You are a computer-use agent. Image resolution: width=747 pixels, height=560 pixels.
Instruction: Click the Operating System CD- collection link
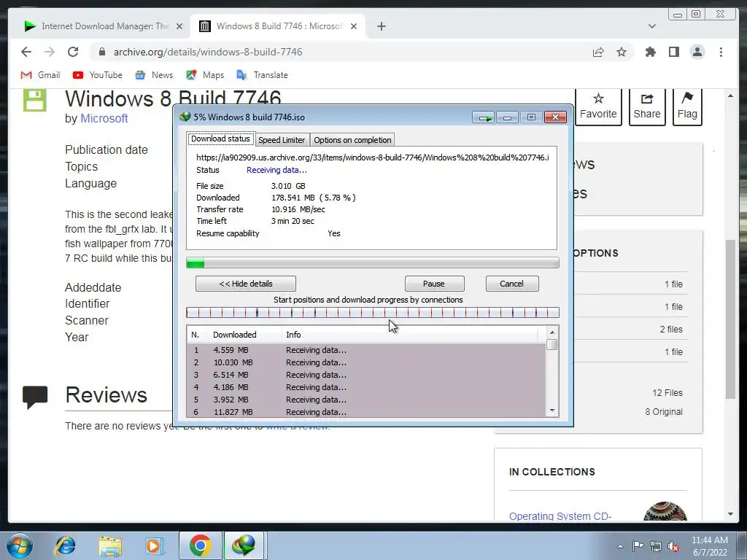pyautogui.click(x=560, y=516)
